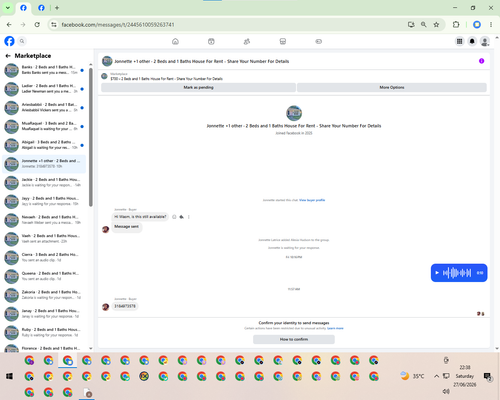Open more options for 'still available' message

[189, 217]
